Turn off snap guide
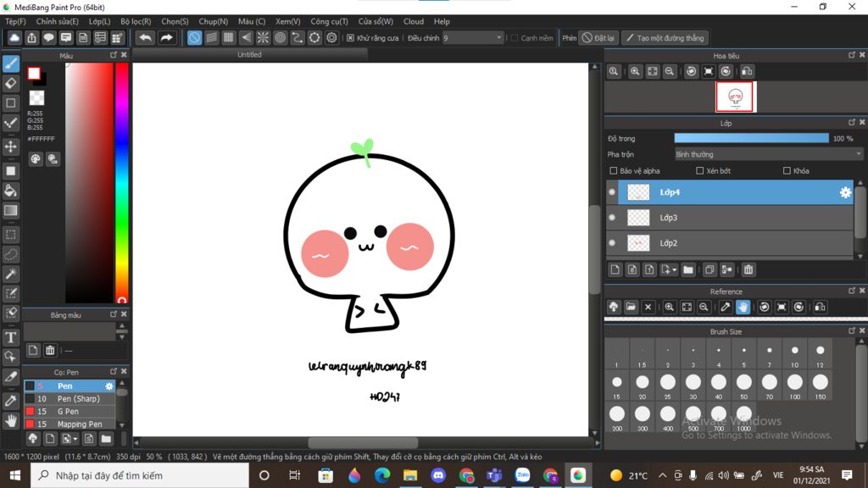Screen dimensions: 868x488 [194, 37]
